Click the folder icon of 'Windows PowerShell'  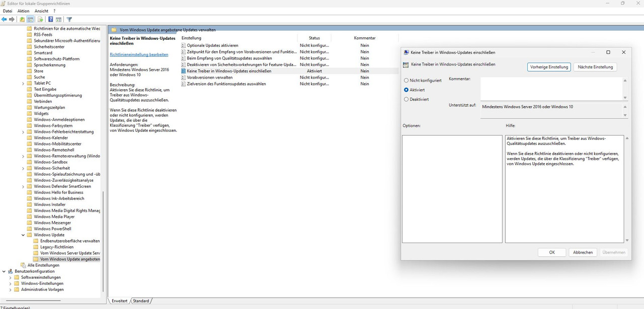point(29,228)
